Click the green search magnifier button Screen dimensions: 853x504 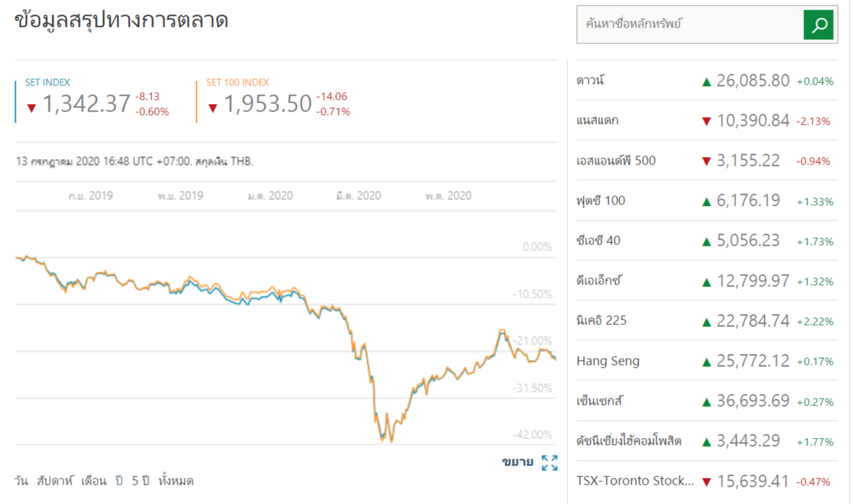tap(819, 25)
